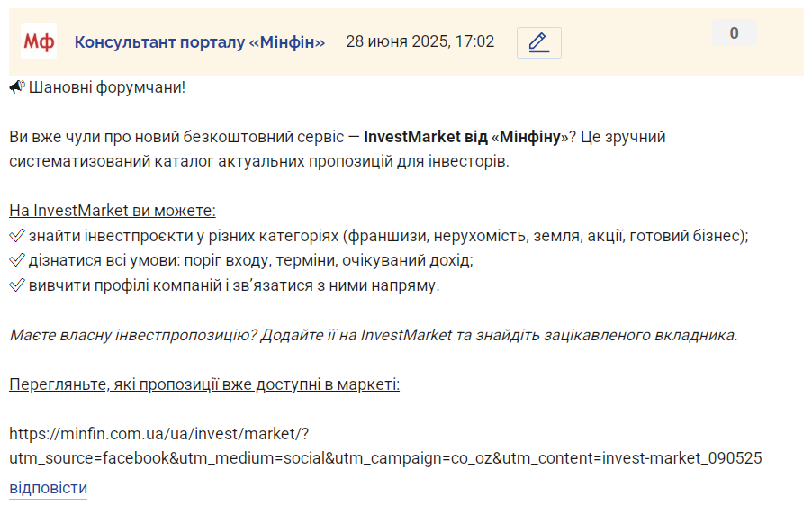The width and height of the screenshot is (812, 506).
Task: Click the post vote counter showing 0
Action: pos(734,33)
